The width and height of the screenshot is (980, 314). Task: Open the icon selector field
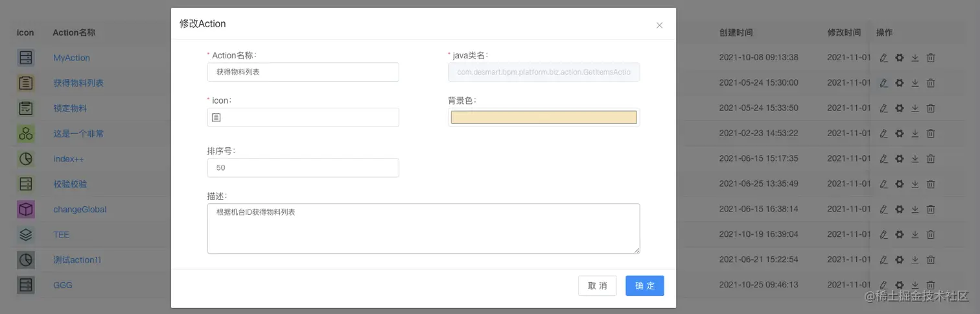[303, 117]
